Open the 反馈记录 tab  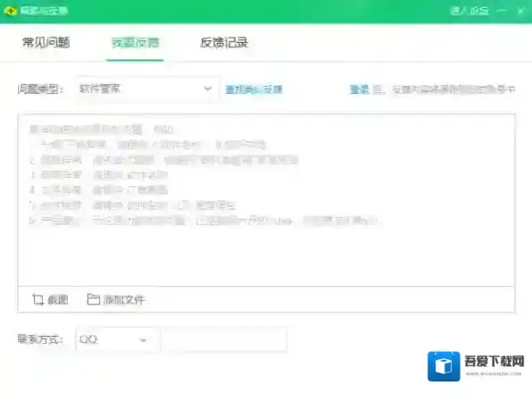click(224, 43)
